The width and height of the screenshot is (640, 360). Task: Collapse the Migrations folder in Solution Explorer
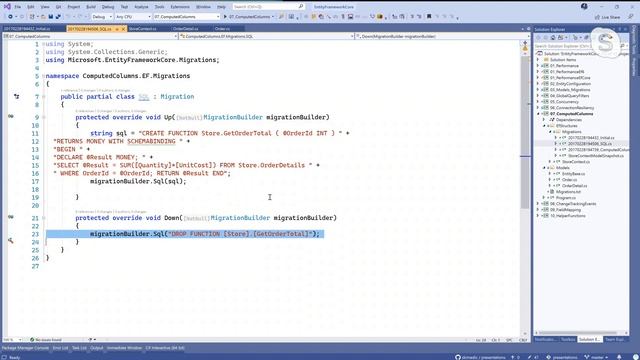point(550,132)
